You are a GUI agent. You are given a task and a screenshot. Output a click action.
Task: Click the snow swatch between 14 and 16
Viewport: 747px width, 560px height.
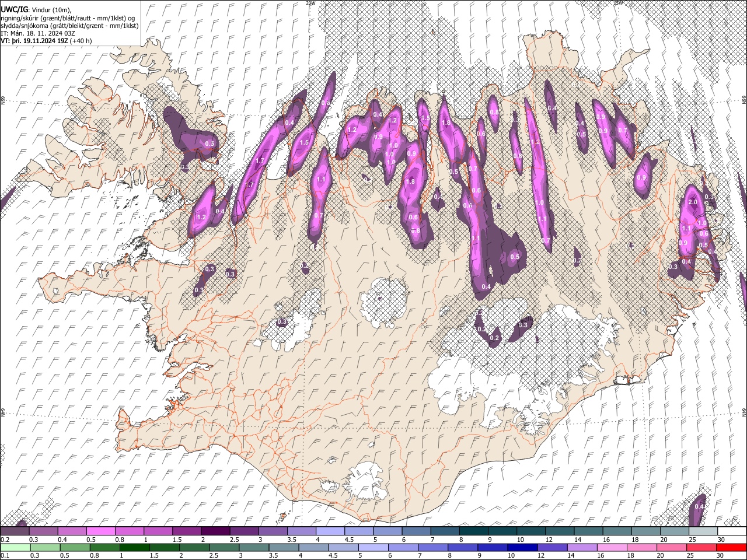[x=588, y=531]
